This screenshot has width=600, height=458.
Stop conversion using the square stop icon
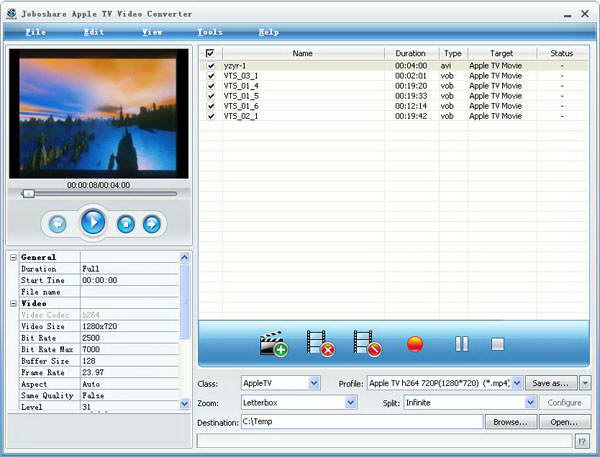[x=497, y=344]
